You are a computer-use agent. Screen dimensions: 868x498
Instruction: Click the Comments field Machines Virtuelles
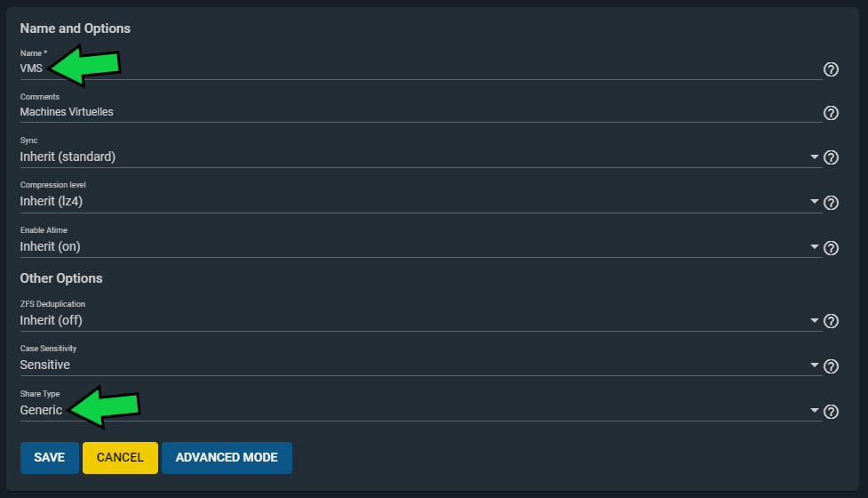(x=421, y=112)
